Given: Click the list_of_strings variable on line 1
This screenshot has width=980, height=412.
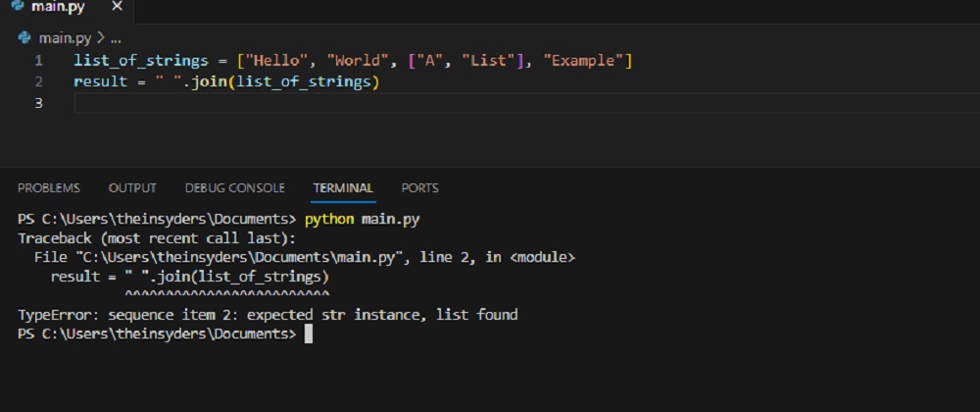Looking at the screenshot, I should tap(140, 61).
